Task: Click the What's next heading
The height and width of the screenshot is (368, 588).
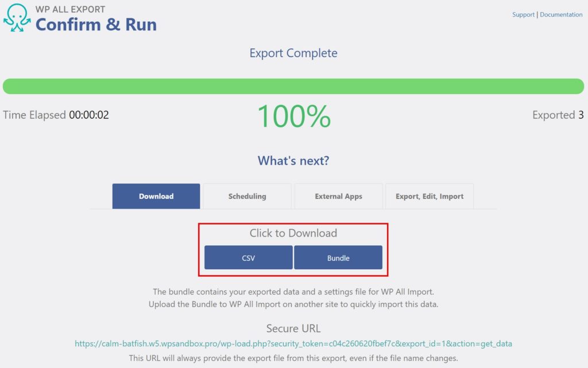Action: (293, 161)
